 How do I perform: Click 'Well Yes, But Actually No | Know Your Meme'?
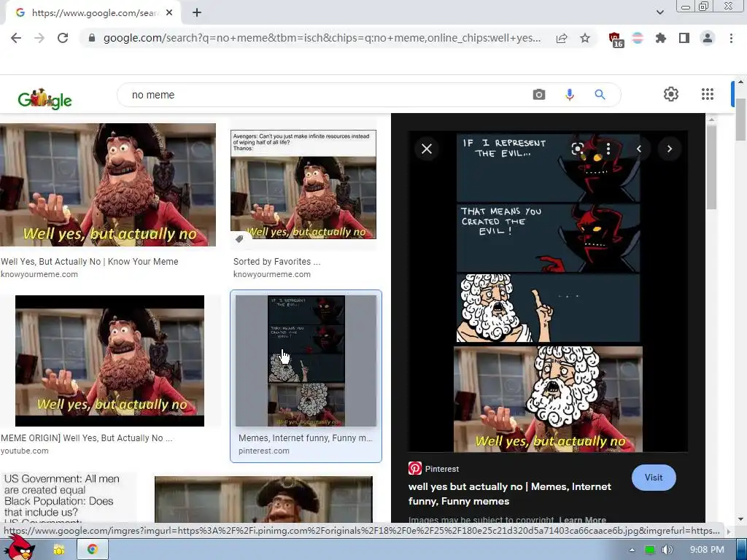[90, 262]
